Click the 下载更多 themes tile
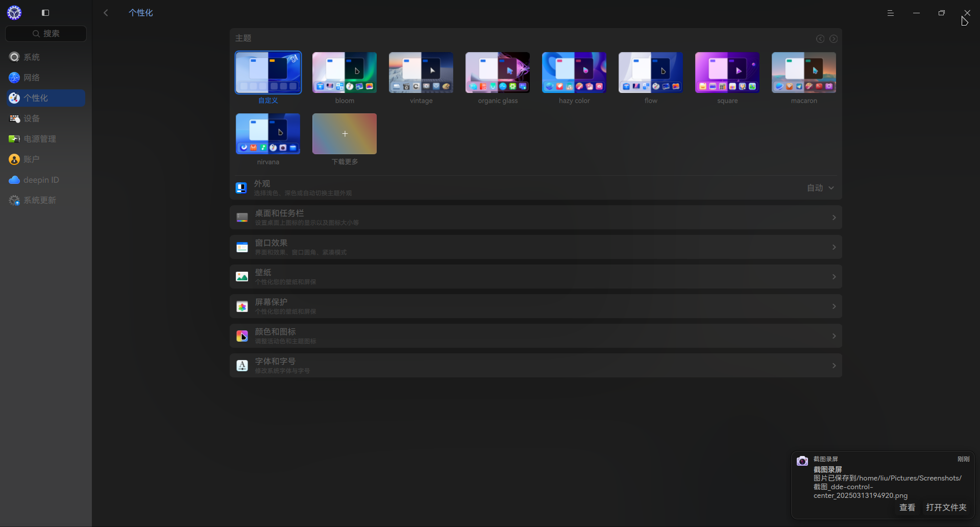This screenshot has height=527, width=980. pyautogui.click(x=345, y=134)
